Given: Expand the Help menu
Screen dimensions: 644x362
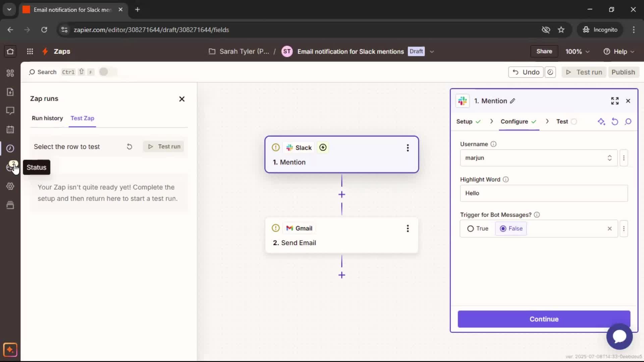Looking at the screenshot, I should (619, 52).
